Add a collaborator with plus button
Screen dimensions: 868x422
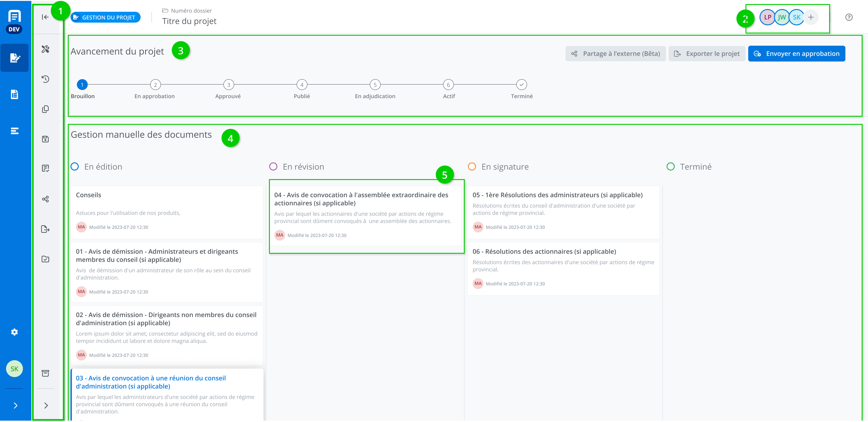click(811, 17)
